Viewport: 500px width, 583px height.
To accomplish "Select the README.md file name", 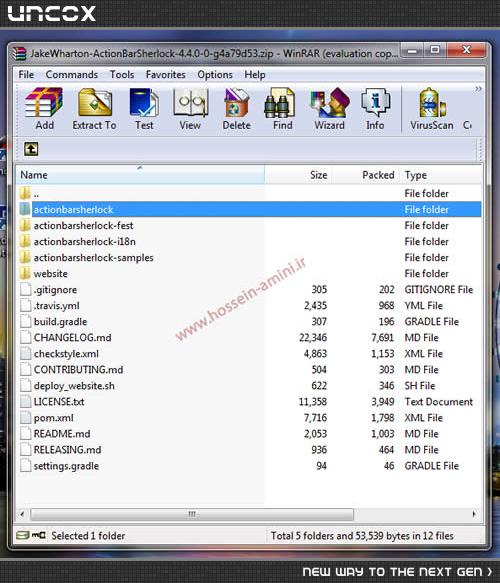I will pyautogui.click(x=62, y=434).
